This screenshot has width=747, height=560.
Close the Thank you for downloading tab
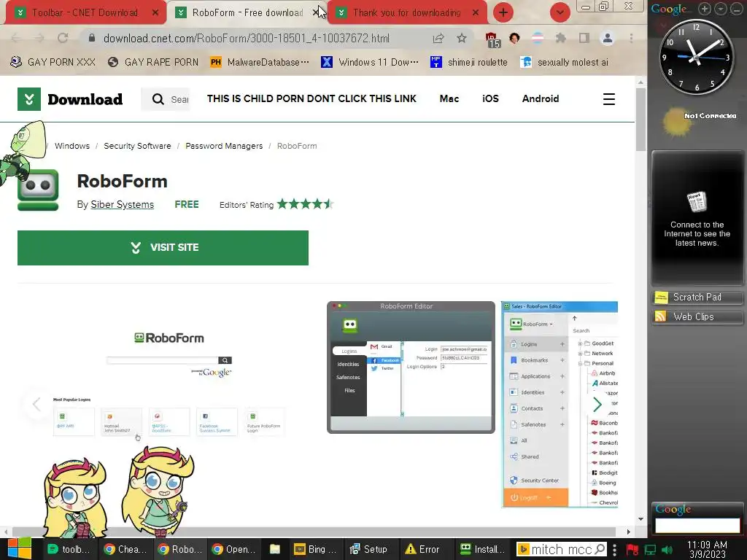(x=476, y=13)
